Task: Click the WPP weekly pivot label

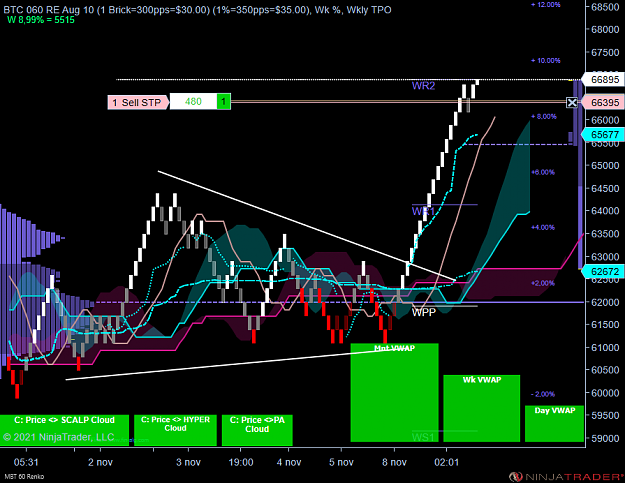Action: coord(424,312)
